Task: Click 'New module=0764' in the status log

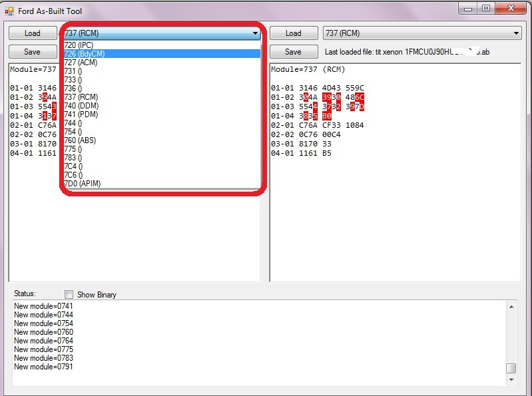Action: pos(43,341)
